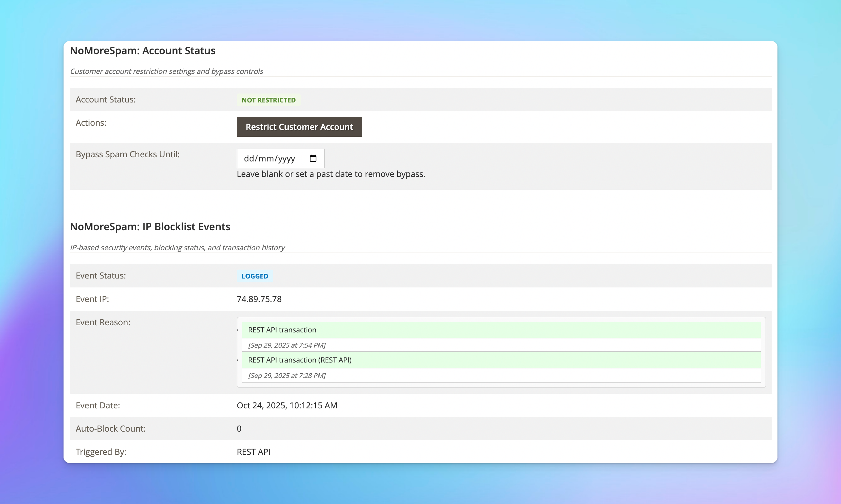Click the REST API transaction (REST API) entry
The height and width of the screenshot is (504, 841).
click(300, 360)
